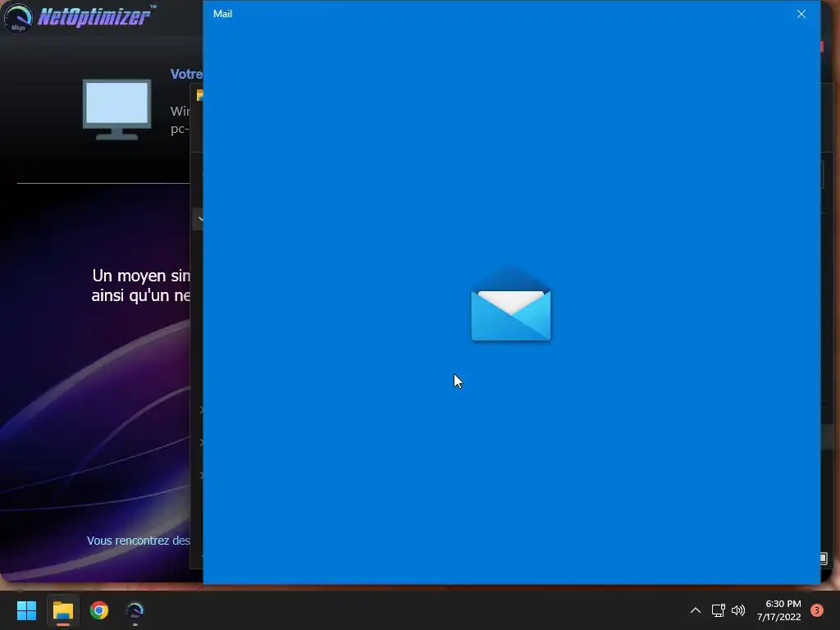This screenshot has width=840, height=630.
Task: Click the computer monitor icon in NetOptimizer
Action: click(116, 110)
